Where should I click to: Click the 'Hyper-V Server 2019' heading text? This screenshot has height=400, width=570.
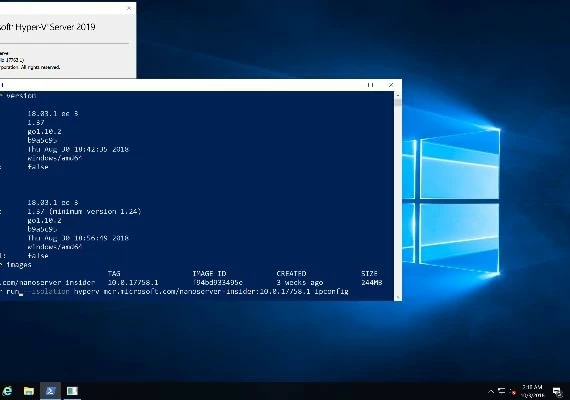pyautogui.click(x=55, y=27)
